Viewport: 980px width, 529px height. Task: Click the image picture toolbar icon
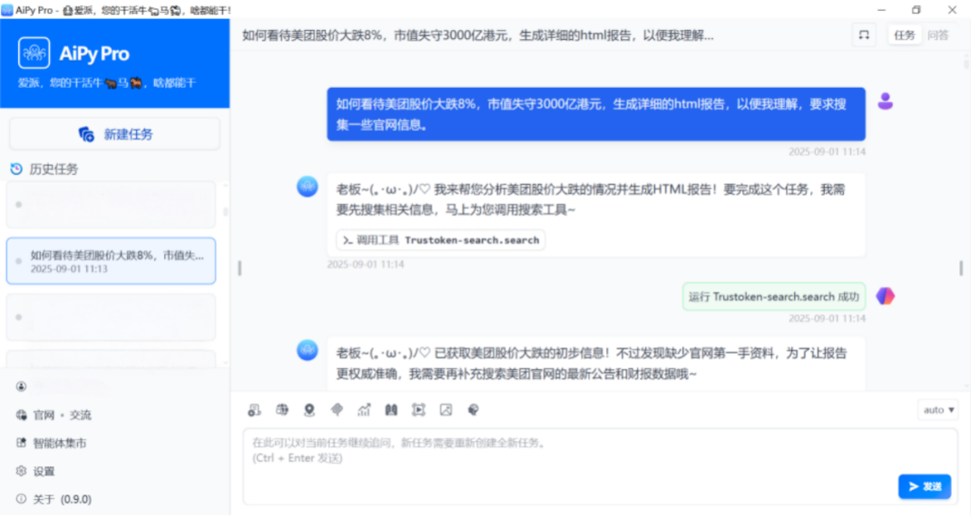pyautogui.click(x=446, y=410)
